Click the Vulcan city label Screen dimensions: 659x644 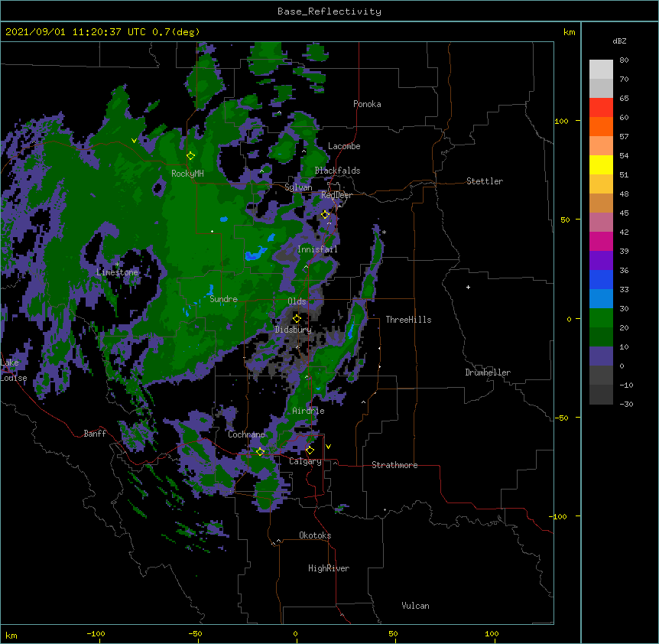click(x=415, y=606)
